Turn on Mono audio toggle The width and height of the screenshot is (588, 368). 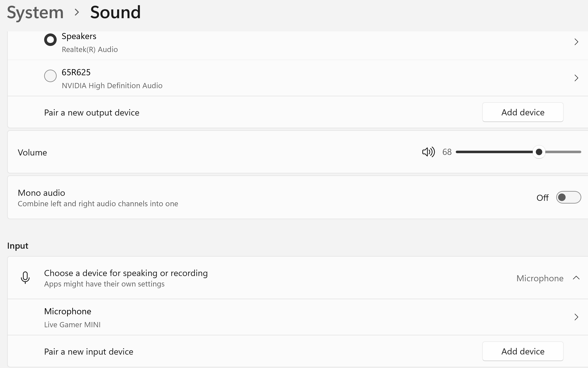point(568,197)
